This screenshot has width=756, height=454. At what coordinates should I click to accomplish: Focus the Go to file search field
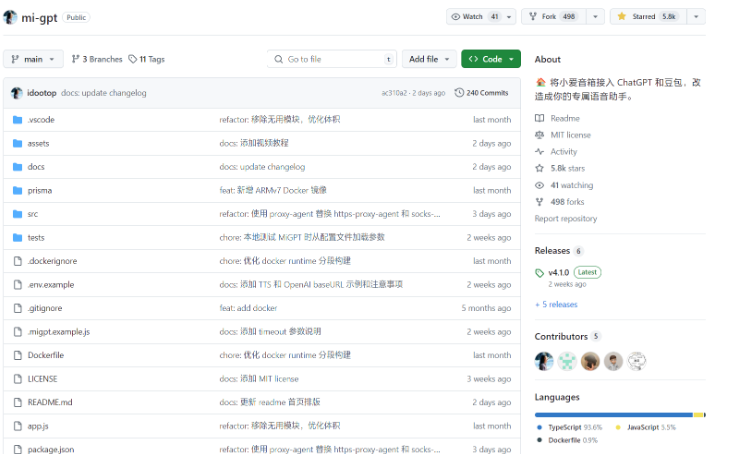click(332, 59)
